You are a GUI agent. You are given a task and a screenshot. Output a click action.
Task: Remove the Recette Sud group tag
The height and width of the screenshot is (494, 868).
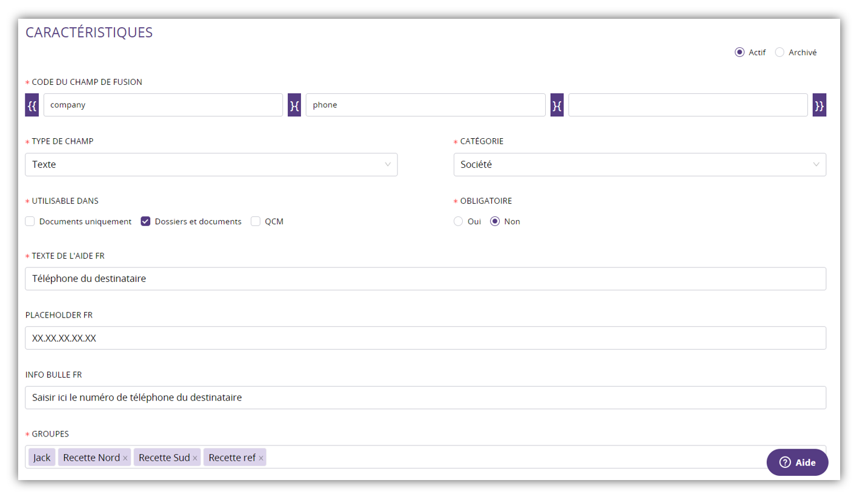coord(195,458)
